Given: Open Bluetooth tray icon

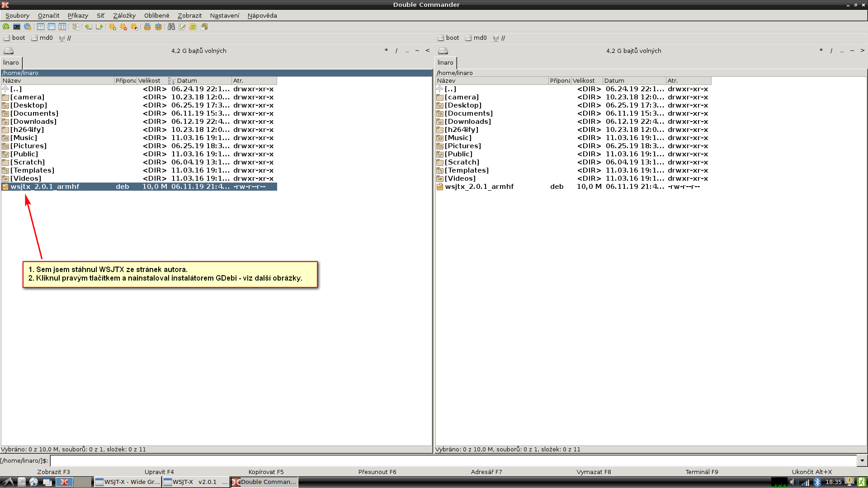Looking at the screenshot, I should (817, 482).
